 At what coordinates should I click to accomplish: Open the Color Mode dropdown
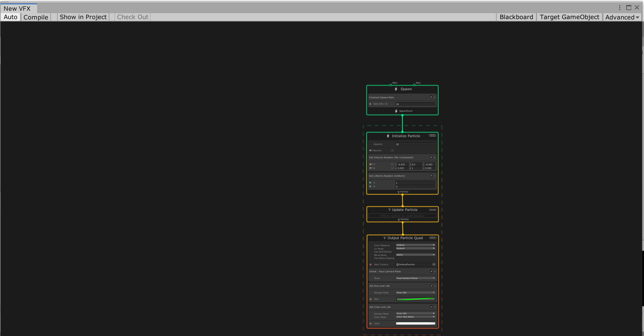[x=415, y=317]
